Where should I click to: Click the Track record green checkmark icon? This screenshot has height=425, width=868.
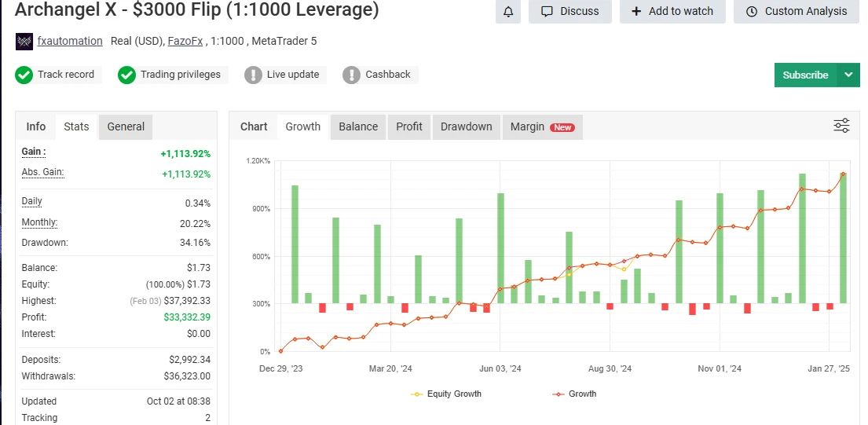pos(24,75)
